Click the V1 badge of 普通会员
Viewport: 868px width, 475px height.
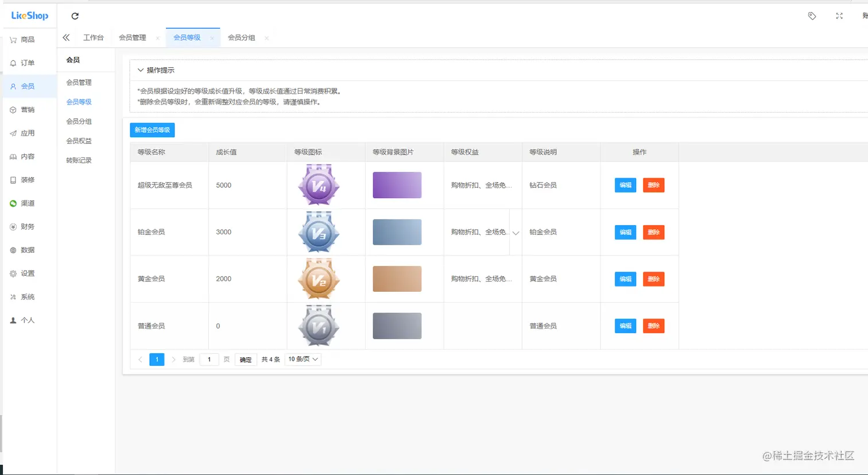tap(319, 326)
